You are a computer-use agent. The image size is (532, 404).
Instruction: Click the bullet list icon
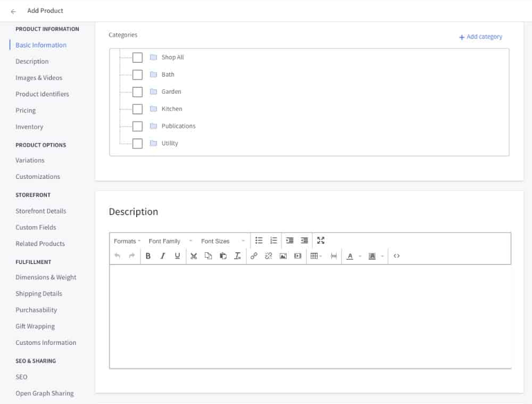point(259,241)
